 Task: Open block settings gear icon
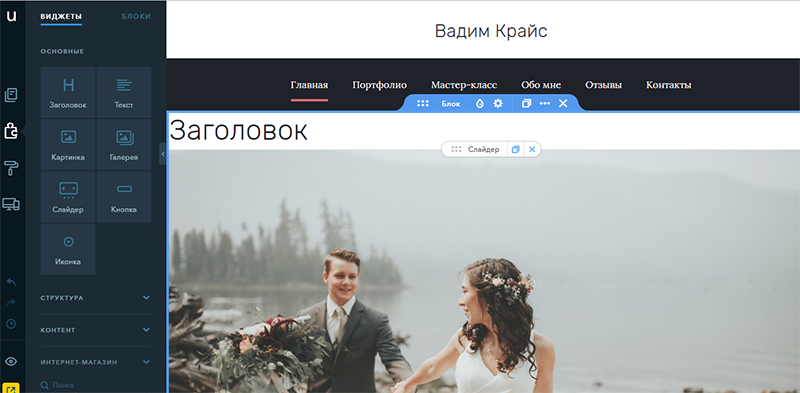(x=498, y=104)
